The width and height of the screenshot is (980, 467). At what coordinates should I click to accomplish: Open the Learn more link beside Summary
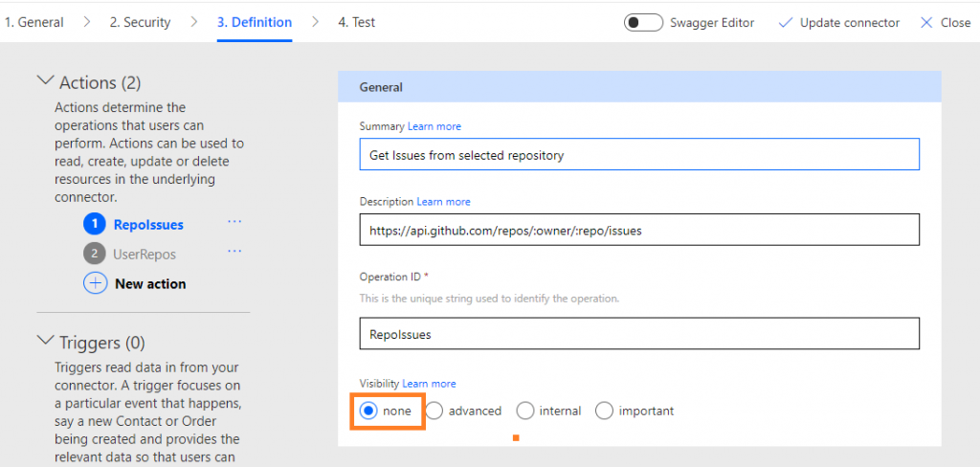point(434,126)
